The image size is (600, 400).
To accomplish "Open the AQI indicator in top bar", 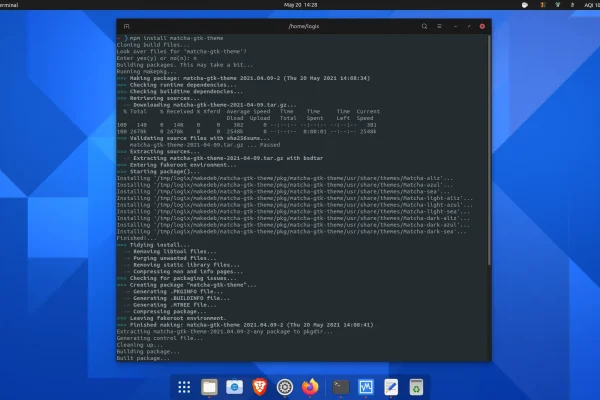I will (x=592, y=5).
